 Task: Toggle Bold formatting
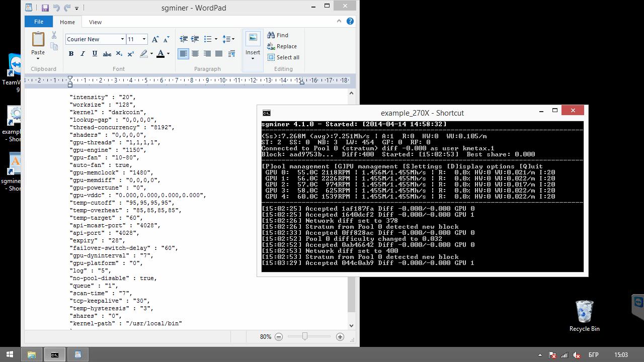pos(71,54)
